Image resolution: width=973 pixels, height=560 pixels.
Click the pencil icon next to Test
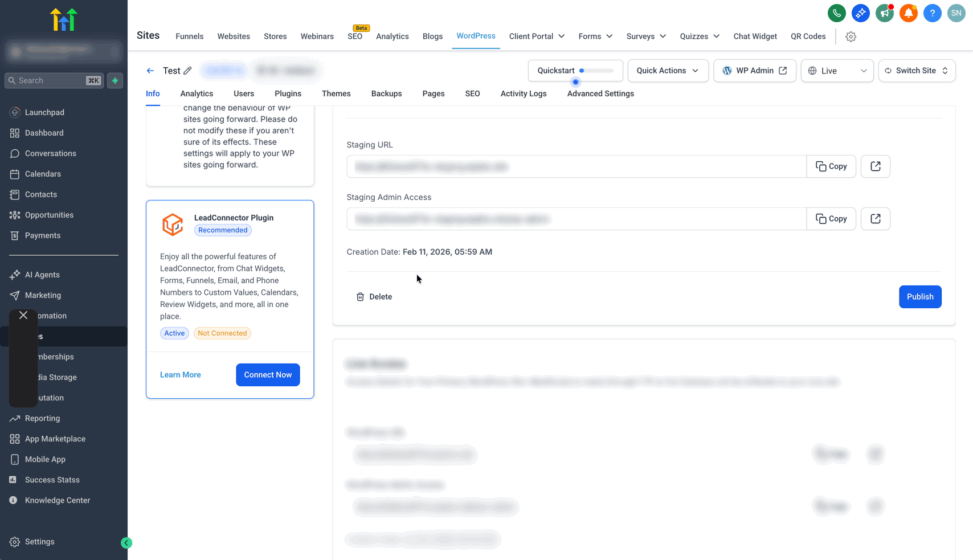[187, 71]
